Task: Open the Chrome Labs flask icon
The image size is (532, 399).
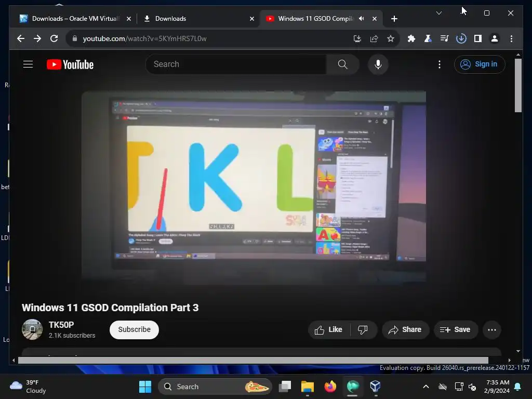Action: (x=428, y=38)
